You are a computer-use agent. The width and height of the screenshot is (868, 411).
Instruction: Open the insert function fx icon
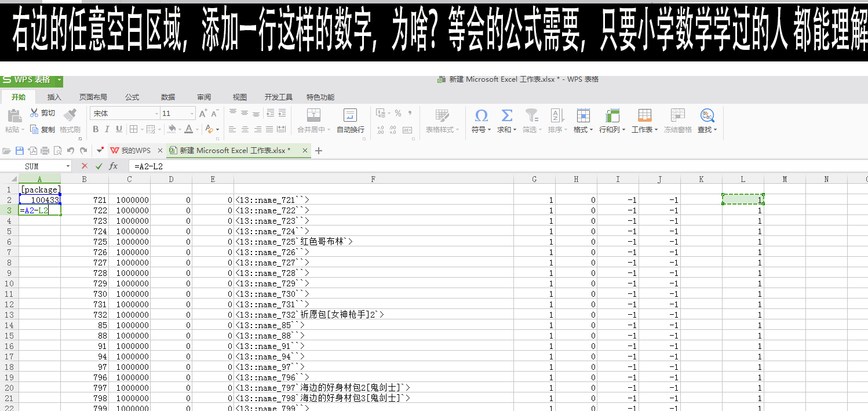[114, 166]
